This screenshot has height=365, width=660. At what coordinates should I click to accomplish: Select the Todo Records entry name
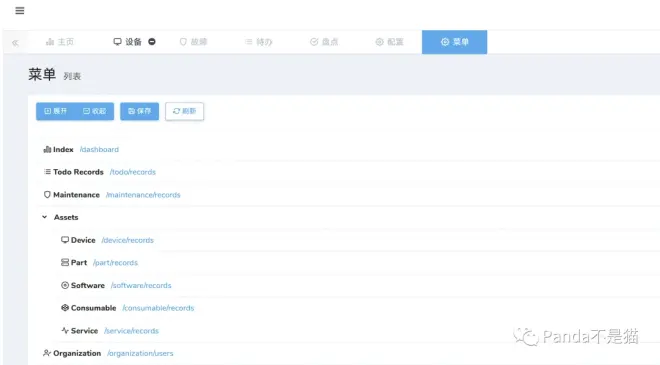[x=78, y=172]
